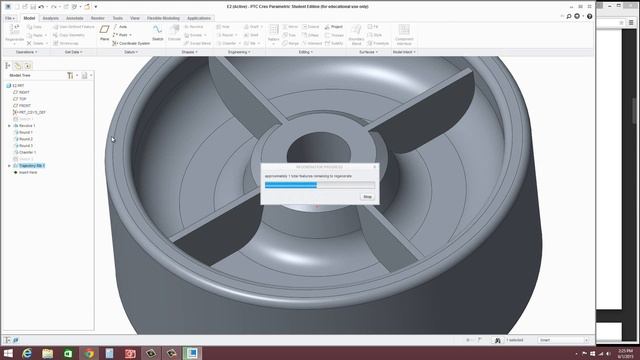Open the Get Data group dropdown
This screenshot has height=360, width=640.
click(73, 52)
